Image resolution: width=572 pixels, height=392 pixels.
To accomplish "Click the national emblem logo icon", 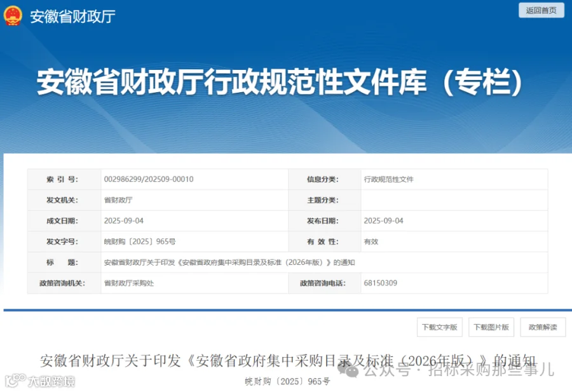I will 13,16.
